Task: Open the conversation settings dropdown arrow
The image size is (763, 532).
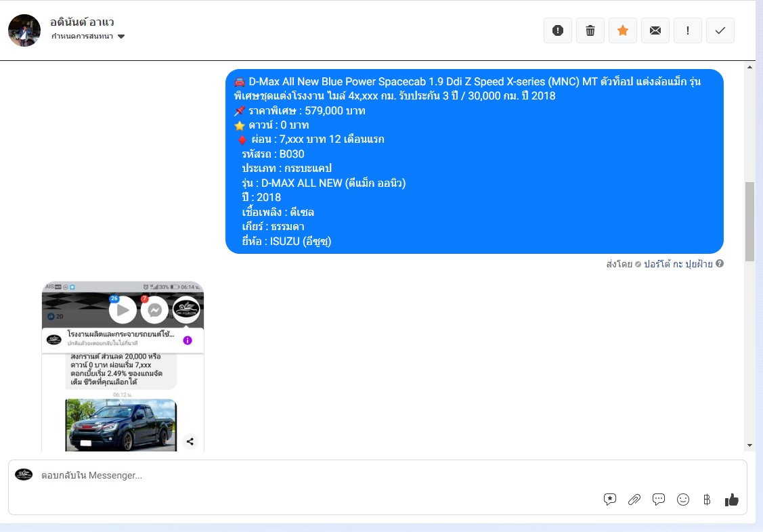Action: point(121,37)
